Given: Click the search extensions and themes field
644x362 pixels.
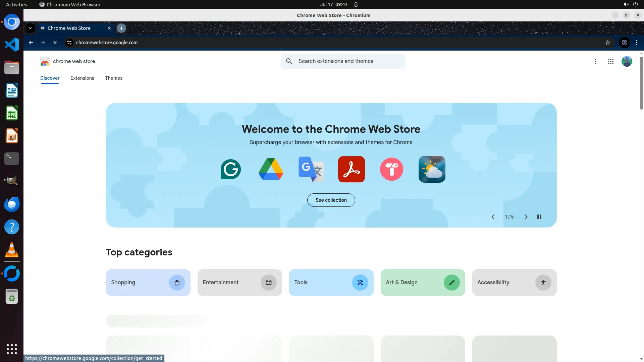Looking at the screenshot, I should coord(349,61).
